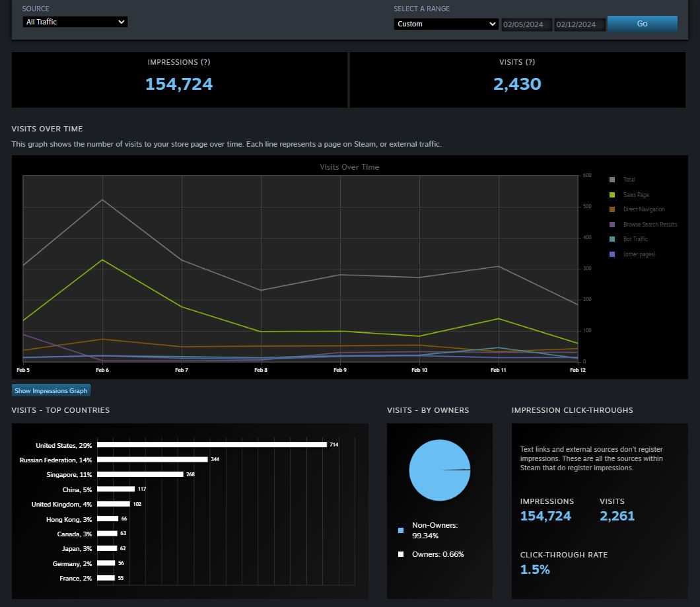This screenshot has height=607, width=700.
Task: Click the white Owners legend square
Action: pos(401,554)
